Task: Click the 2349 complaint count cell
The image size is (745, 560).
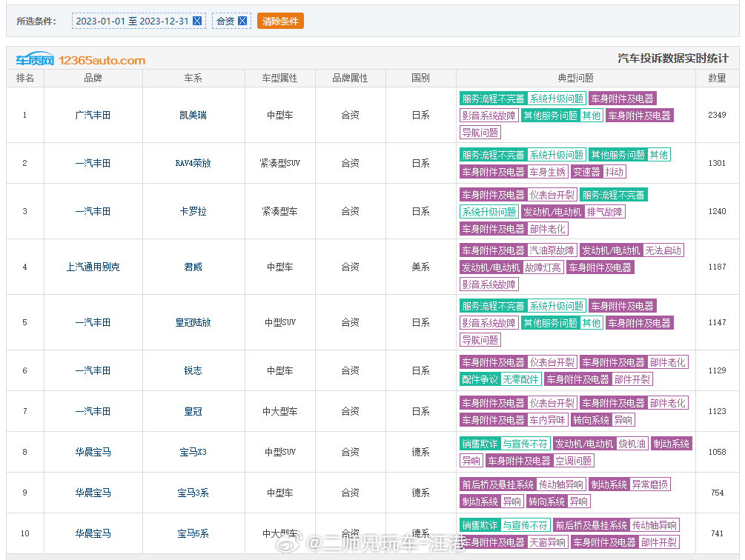Action: click(717, 115)
